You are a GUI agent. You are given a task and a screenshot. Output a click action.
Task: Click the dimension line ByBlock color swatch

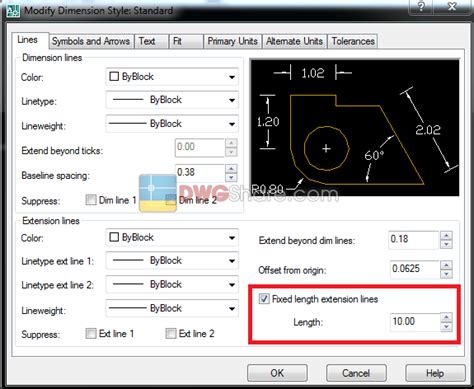pyautogui.click(x=114, y=77)
